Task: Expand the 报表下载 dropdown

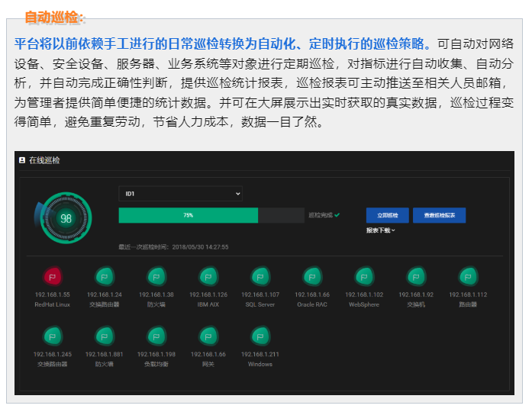Action: click(x=380, y=230)
